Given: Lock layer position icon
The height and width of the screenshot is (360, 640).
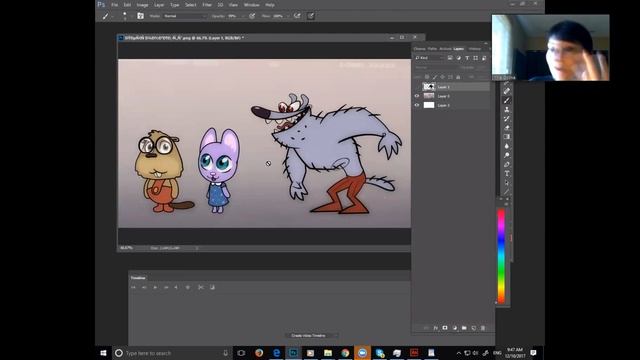Looking at the screenshot, I should pos(442,77).
